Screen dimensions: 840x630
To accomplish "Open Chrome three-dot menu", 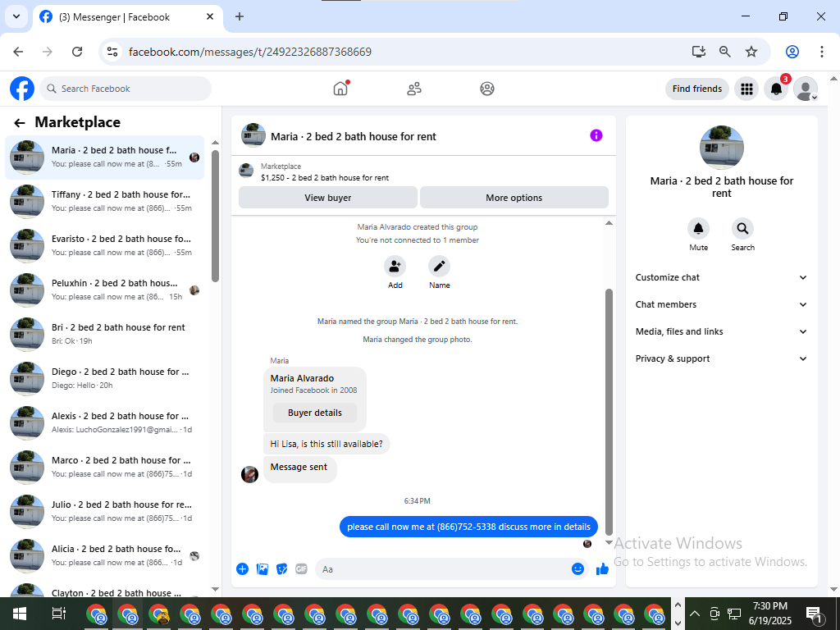I will tap(822, 52).
